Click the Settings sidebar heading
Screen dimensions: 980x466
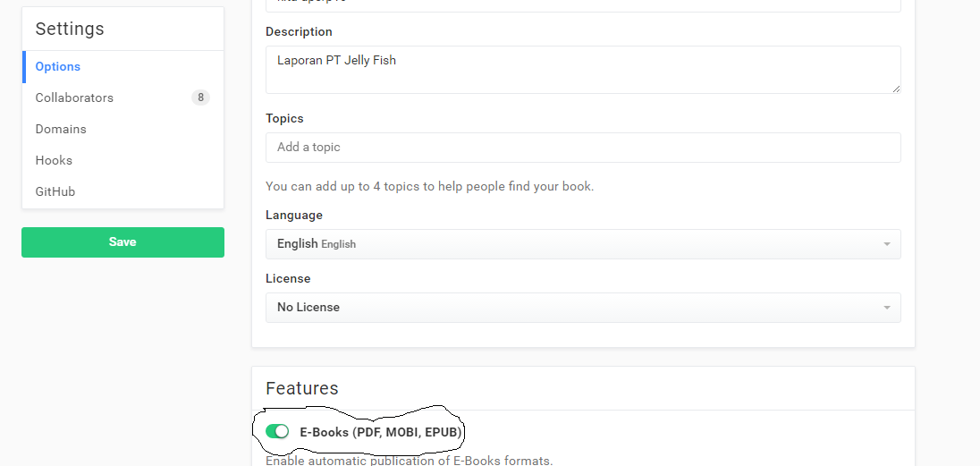[x=70, y=29]
